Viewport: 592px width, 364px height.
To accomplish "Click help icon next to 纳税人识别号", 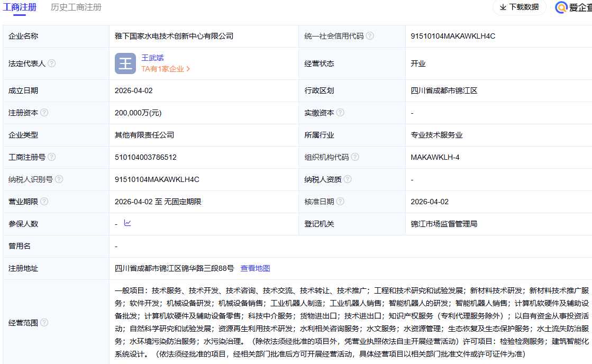I will tap(59, 179).
